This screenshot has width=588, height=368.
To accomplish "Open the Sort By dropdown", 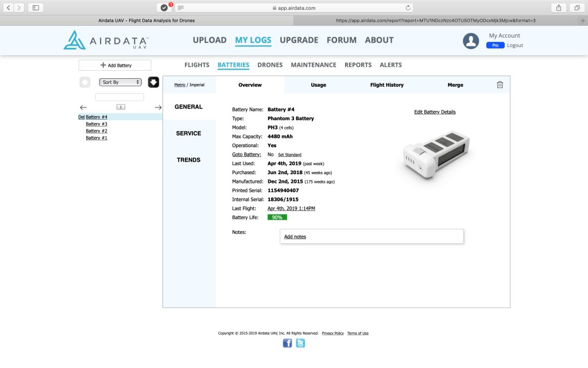I will coord(120,82).
